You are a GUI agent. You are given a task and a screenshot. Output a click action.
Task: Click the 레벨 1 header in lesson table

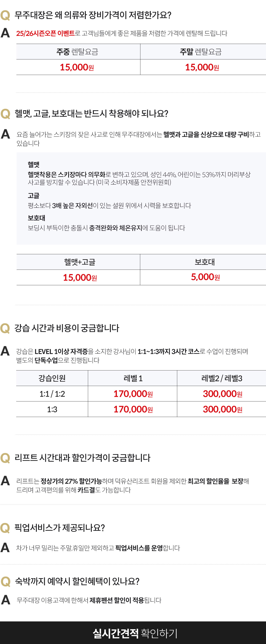[133, 378]
